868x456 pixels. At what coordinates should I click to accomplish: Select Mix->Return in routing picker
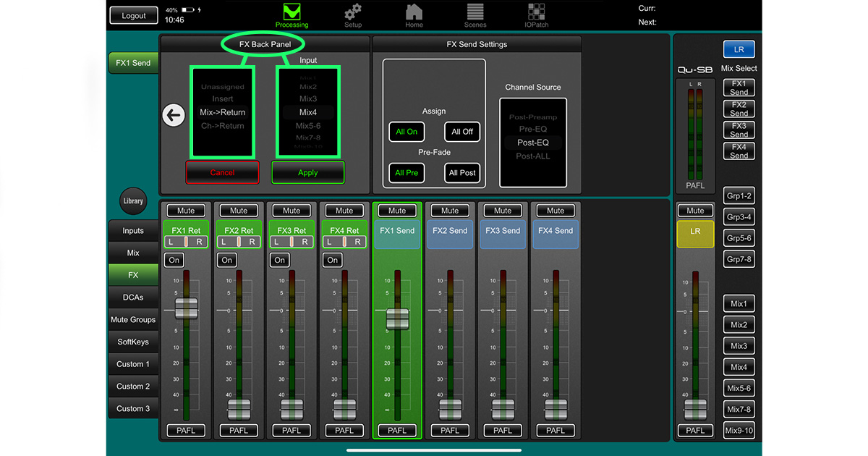223,112
